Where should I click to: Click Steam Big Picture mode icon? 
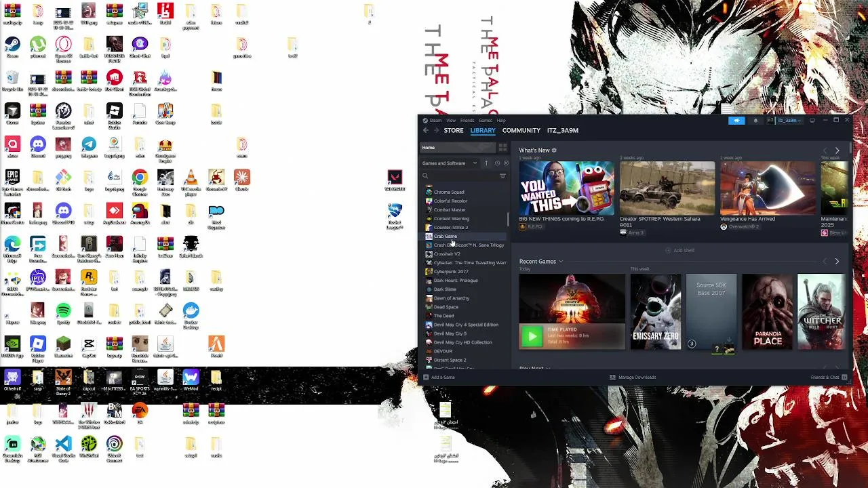[812, 121]
